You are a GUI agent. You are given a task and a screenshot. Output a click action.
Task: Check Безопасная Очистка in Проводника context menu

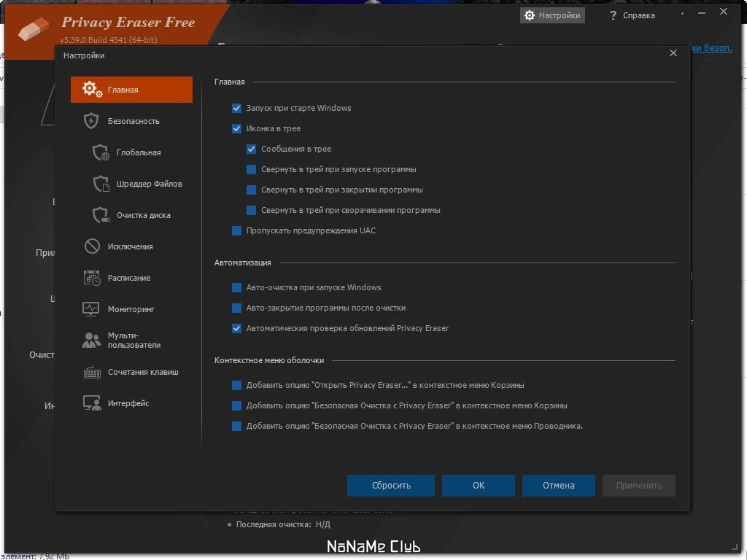236,426
